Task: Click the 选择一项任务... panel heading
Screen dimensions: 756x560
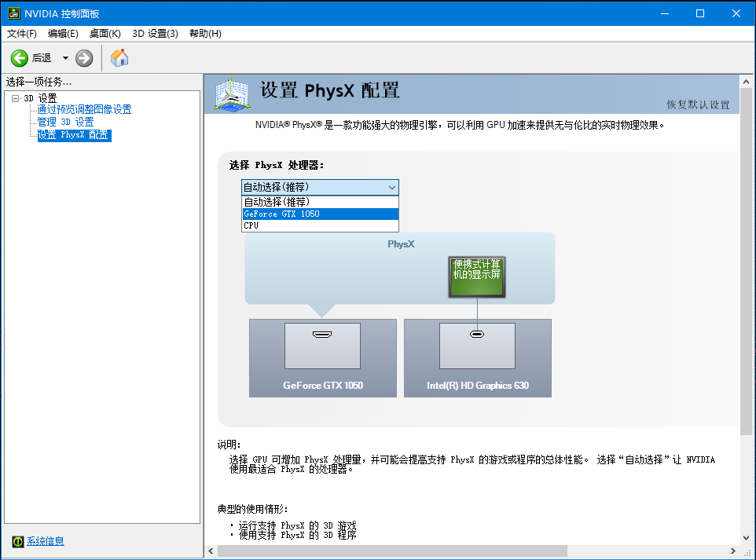Action: pyautogui.click(x=39, y=82)
